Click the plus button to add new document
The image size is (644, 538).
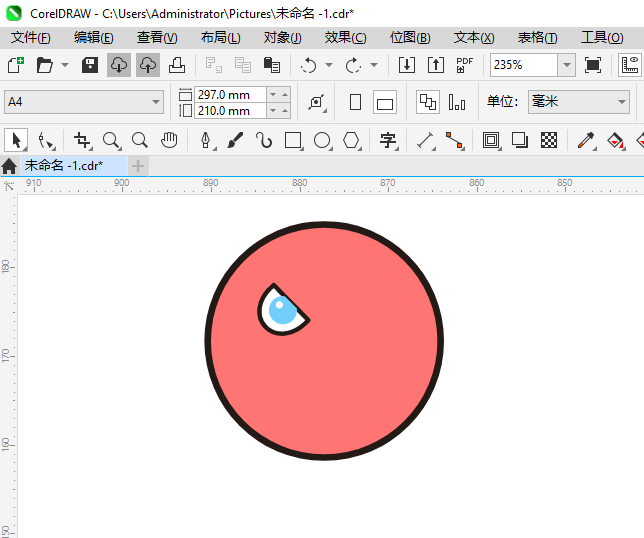138,165
